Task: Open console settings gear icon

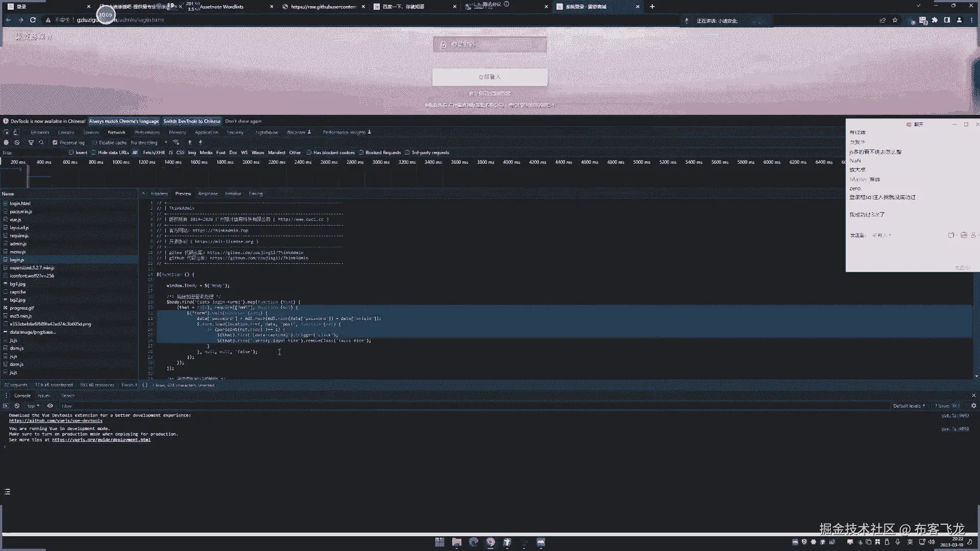Action: tap(973, 406)
